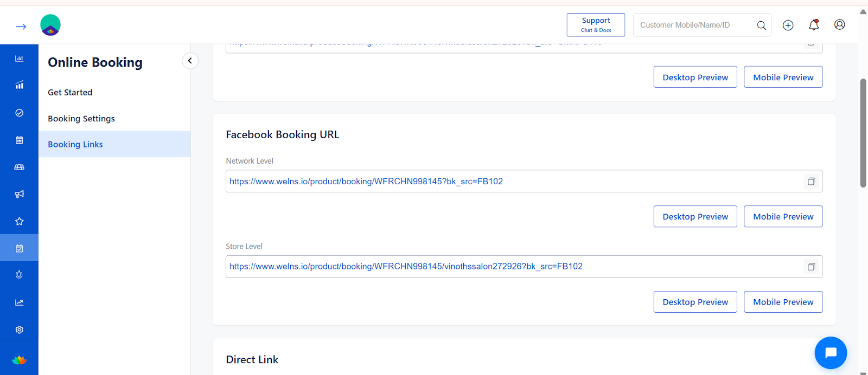Click the Direct Link heading
This screenshot has height=375, width=868.
(x=252, y=359)
